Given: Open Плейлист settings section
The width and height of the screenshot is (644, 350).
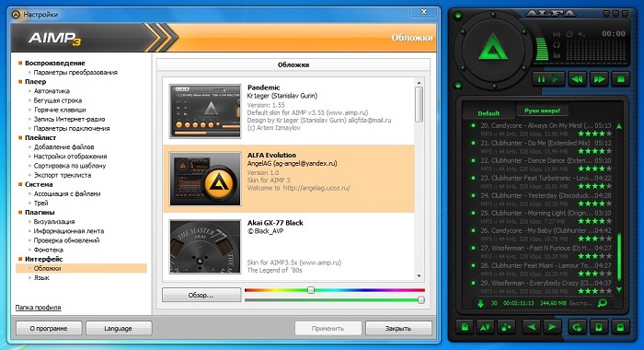Looking at the screenshot, I should (40, 138).
